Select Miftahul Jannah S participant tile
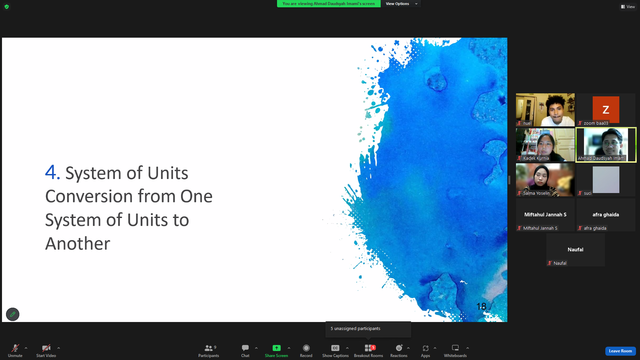 pos(545,215)
